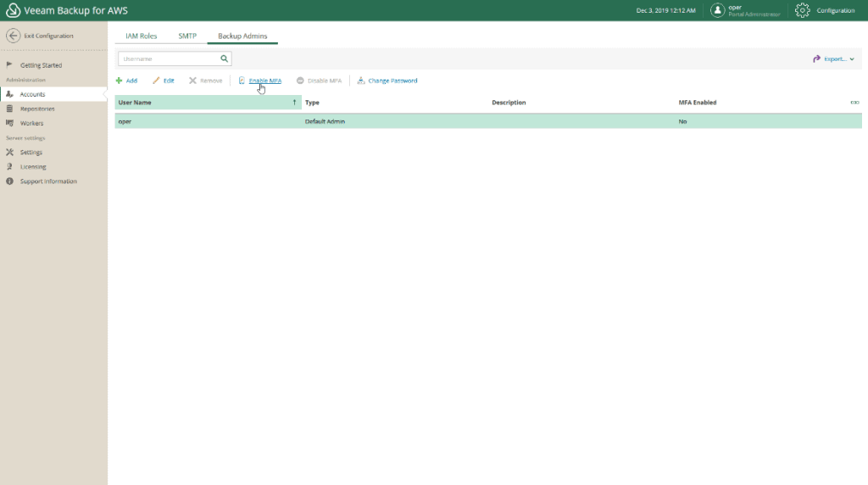The image size is (868, 485).
Task: Click the 'oper' Portal Administrator label
Action: [754, 10]
